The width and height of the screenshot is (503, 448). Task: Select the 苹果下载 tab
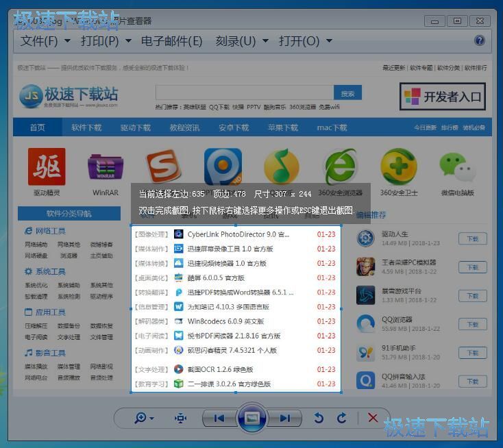(283, 127)
